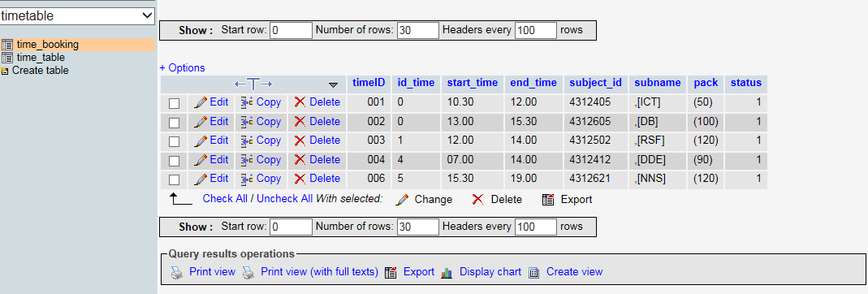
Task: Click the time_booking table icon in sidebar
Action: pyautogui.click(x=7, y=45)
